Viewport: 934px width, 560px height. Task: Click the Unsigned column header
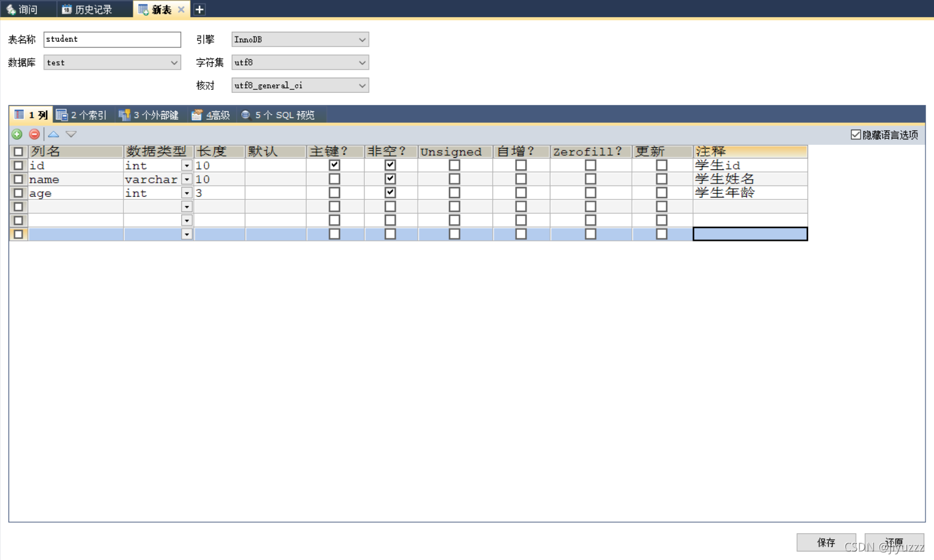(x=456, y=152)
